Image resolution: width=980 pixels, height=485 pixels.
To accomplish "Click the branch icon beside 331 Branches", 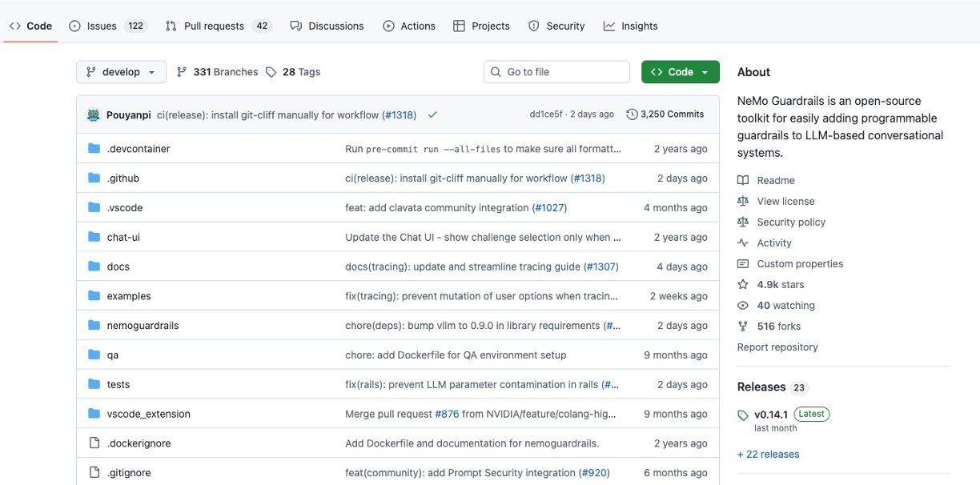I will pos(182,72).
